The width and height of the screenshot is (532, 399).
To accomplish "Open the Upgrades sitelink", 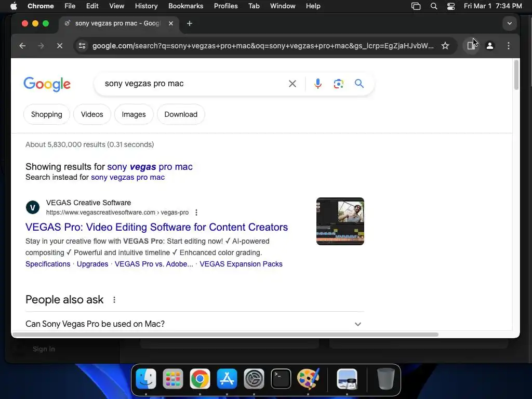I will click(92, 264).
